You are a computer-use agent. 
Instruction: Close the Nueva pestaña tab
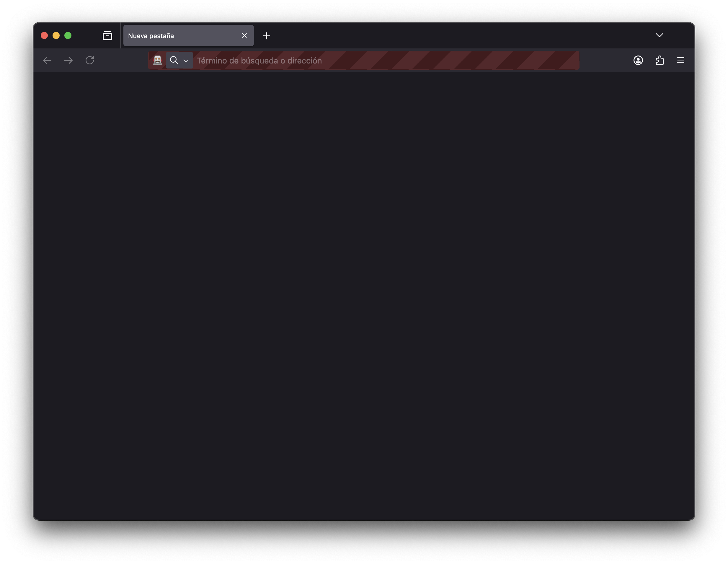click(244, 36)
